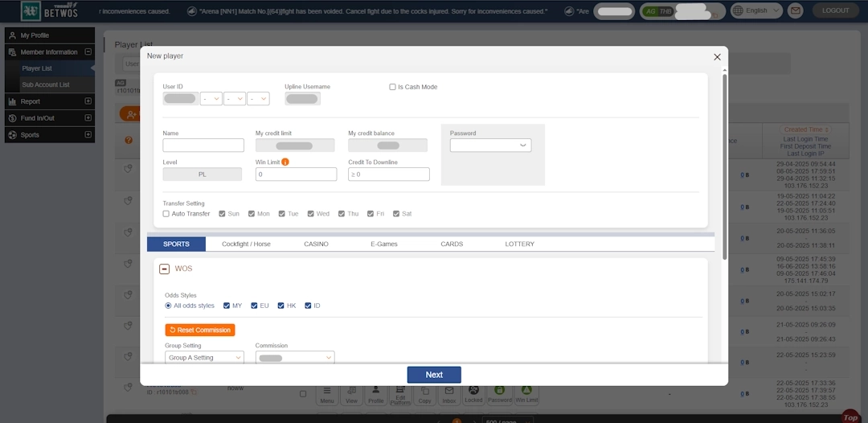Screen dimensions: 868x423
Task: Uncheck the HK odds style
Action: 280,306
